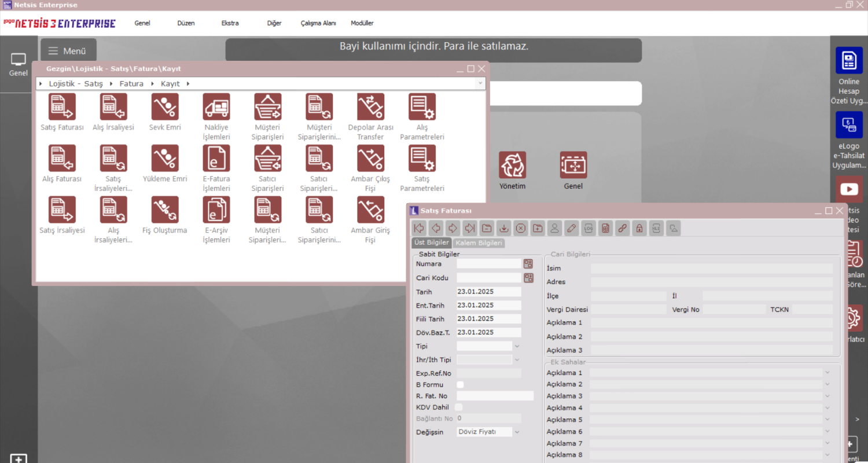Launch Yükleme Emri icon
Viewport: 868px width, 463px height.
pos(165,158)
